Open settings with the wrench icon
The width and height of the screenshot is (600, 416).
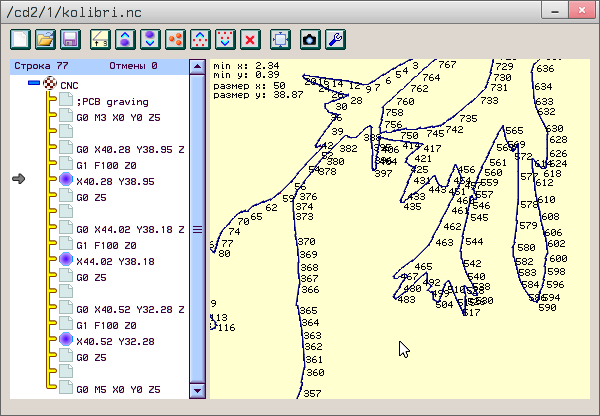(x=335, y=39)
